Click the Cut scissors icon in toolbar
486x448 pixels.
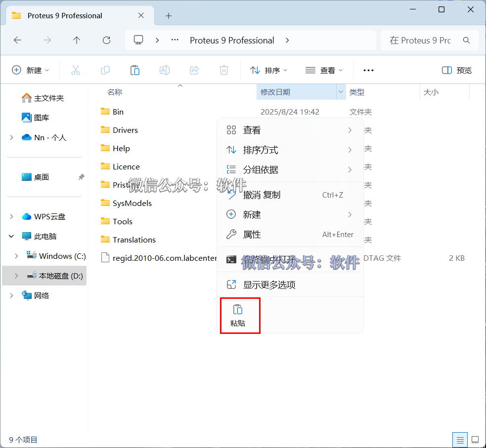[x=75, y=70]
